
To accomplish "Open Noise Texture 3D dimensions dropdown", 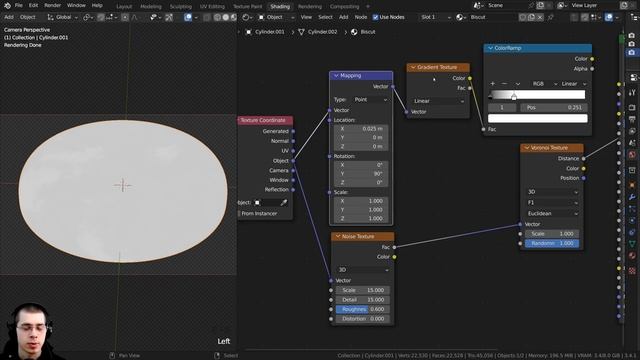I will coord(362,270).
